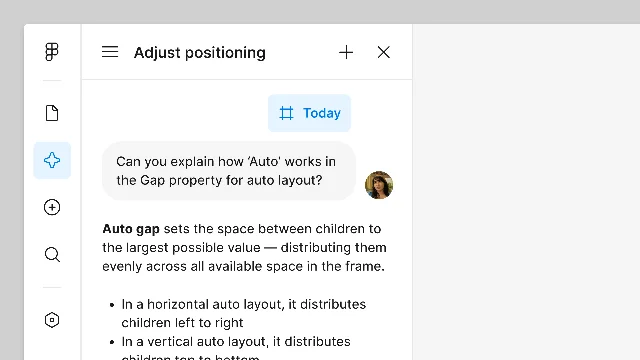The height and width of the screenshot is (360, 640).
Task: Click the user avatar photo
Action: (x=379, y=185)
